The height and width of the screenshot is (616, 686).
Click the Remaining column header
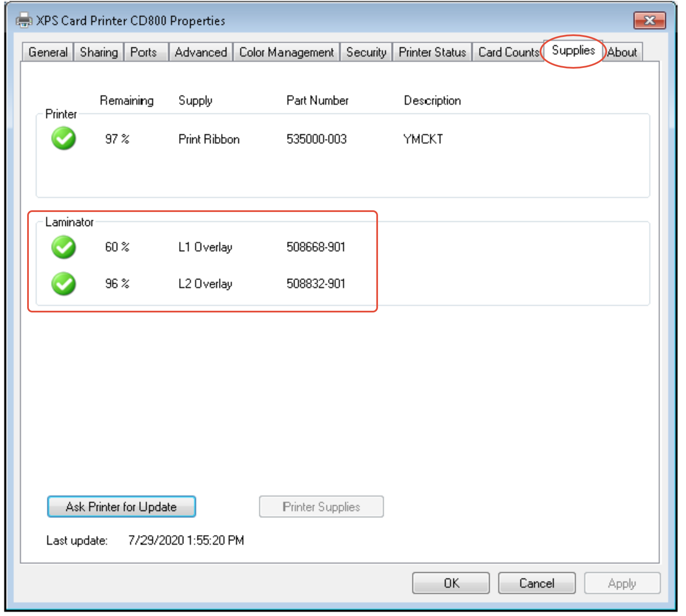(x=126, y=100)
